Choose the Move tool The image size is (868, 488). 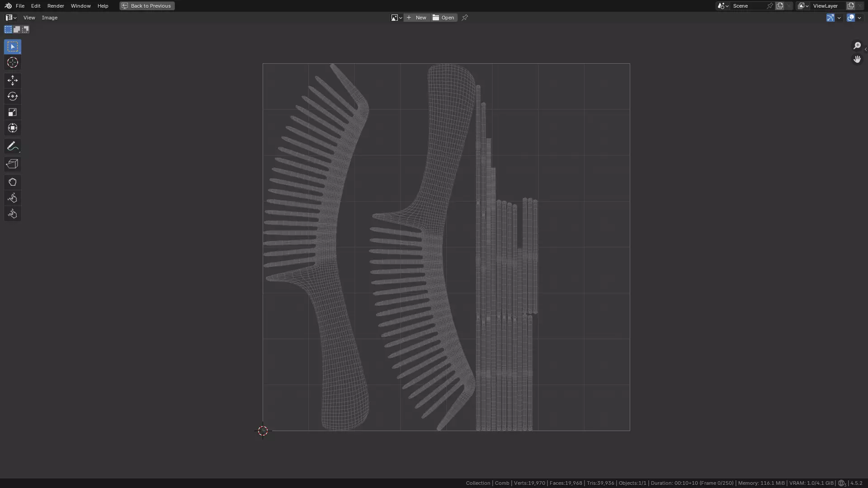[x=12, y=81]
